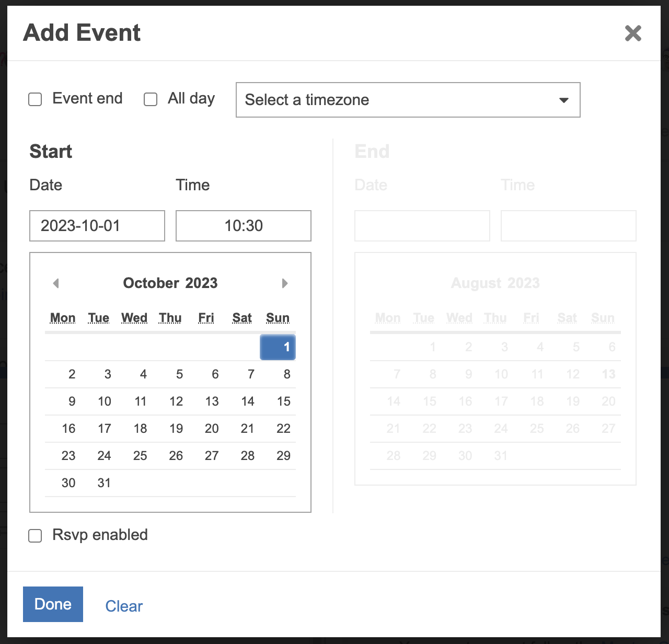This screenshot has height=644, width=669.
Task: Select October 7 in Start calendar
Action: (x=251, y=374)
